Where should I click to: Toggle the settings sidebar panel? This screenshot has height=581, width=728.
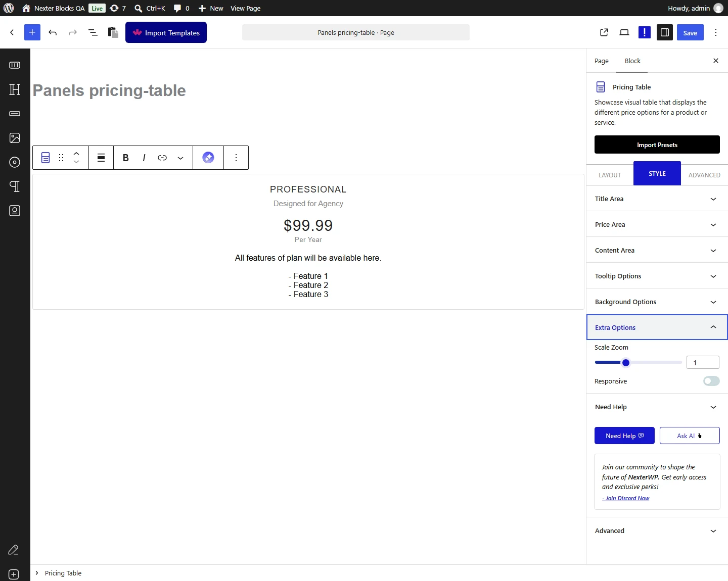coord(665,32)
